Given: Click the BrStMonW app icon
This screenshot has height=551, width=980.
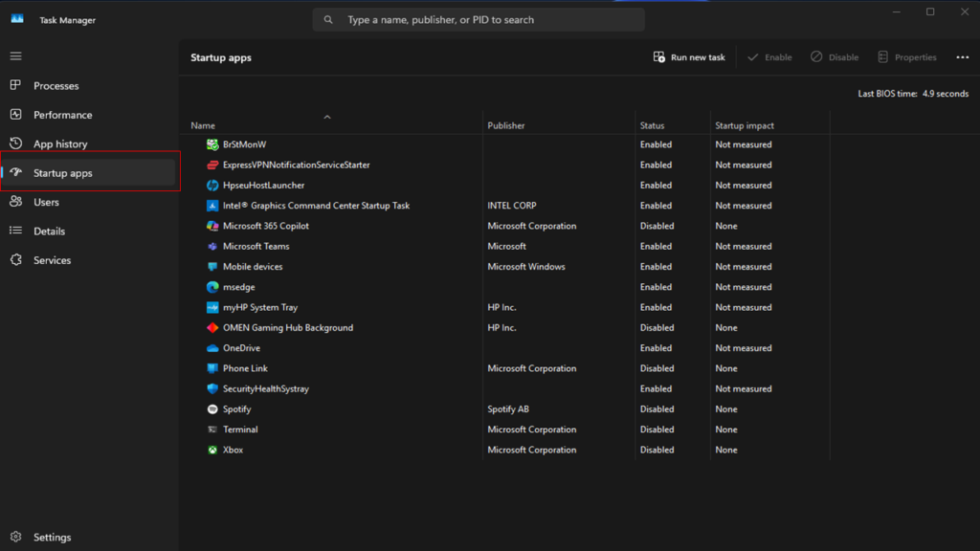Looking at the screenshot, I should pyautogui.click(x=212, y=144).
